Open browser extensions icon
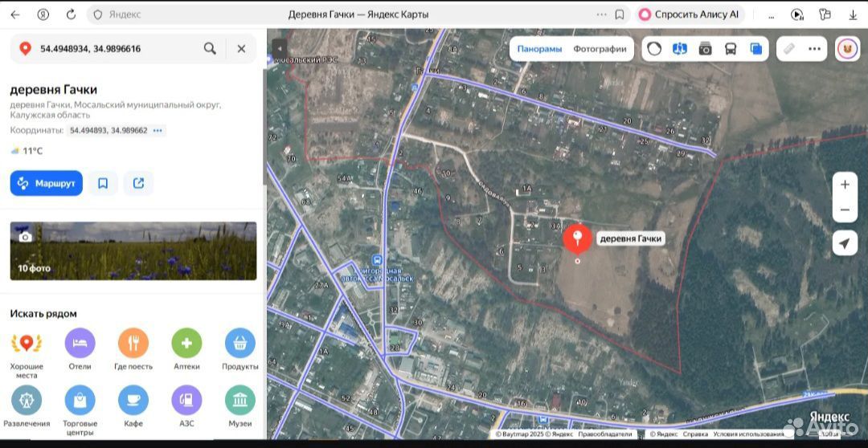Screen dimensions: 868x448 (825, 15)
